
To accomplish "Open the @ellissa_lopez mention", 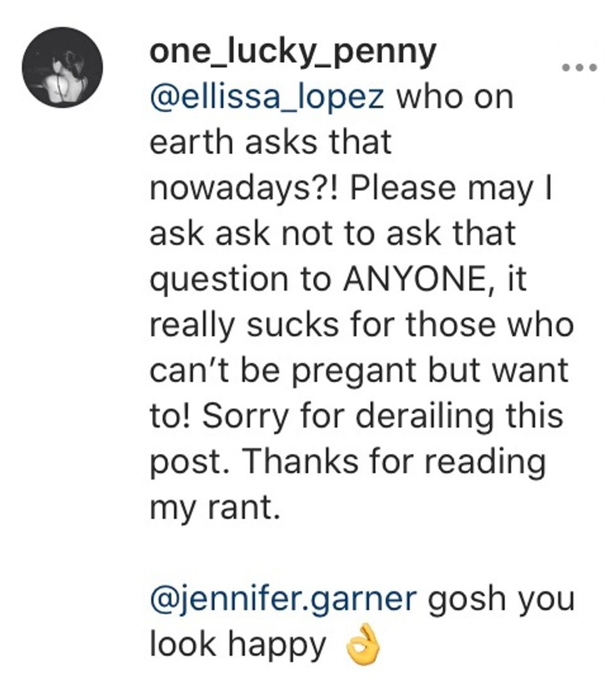I will [x=267, y=98].
